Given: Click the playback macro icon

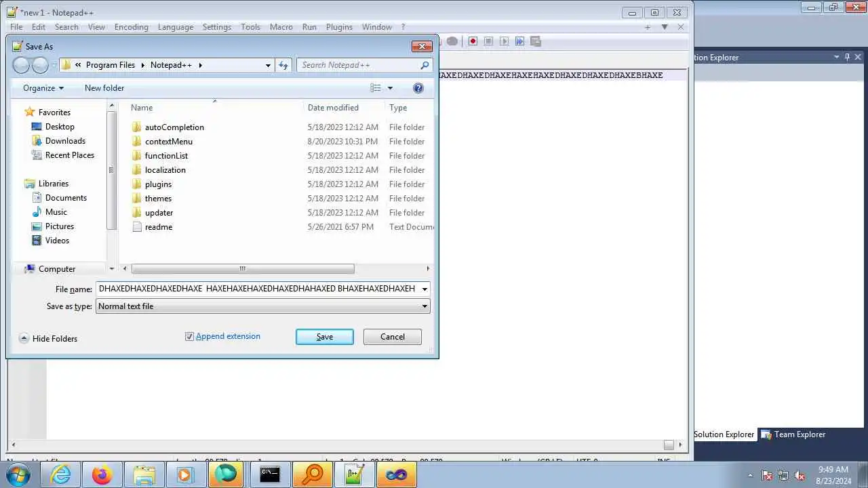Looking at the screenshot, I should [504, 41].
